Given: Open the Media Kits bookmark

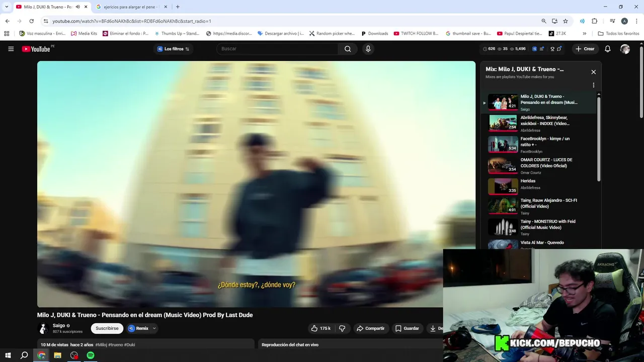Looking at the screenshot, I should click(84, 34).
